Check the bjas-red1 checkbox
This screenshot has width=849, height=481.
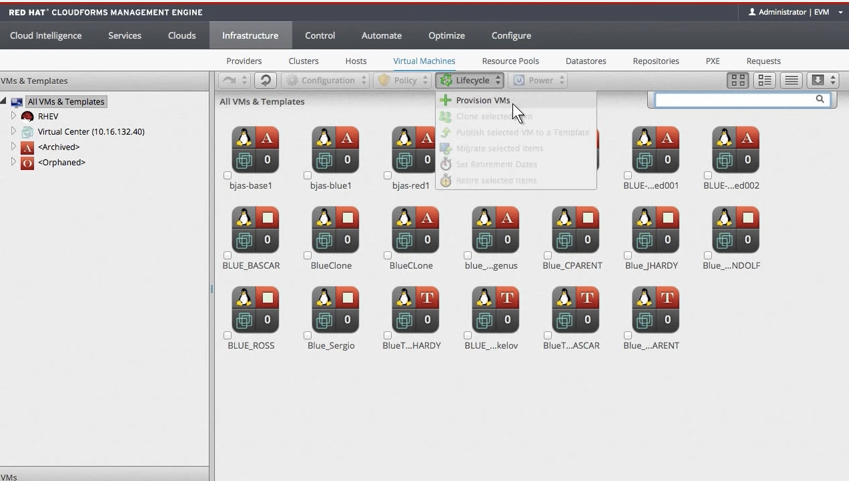[x=388, y=176]
